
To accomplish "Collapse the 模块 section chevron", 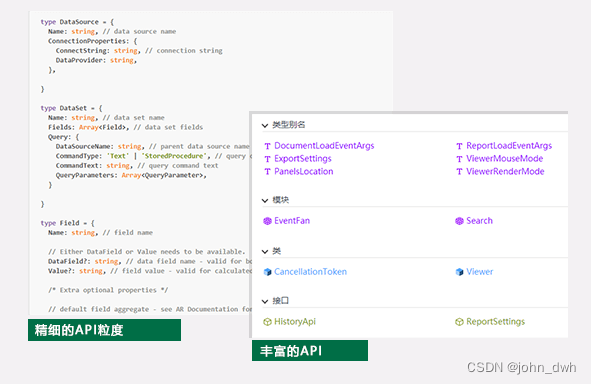I will 265,200.
